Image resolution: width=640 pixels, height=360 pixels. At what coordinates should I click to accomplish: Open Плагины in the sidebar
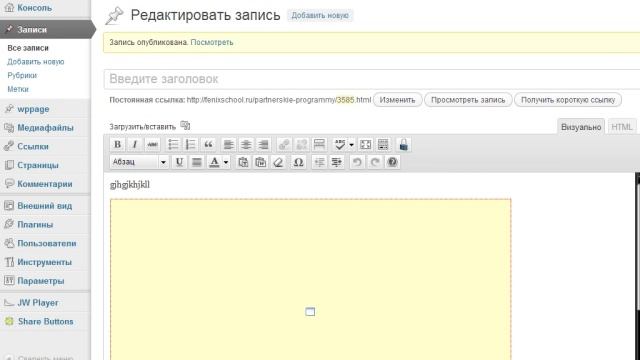point(35,224)
